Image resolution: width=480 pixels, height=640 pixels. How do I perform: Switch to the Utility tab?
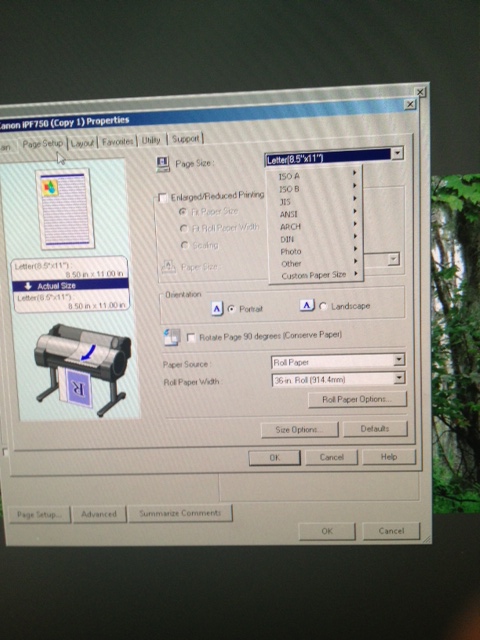click(x=151, y=140)
